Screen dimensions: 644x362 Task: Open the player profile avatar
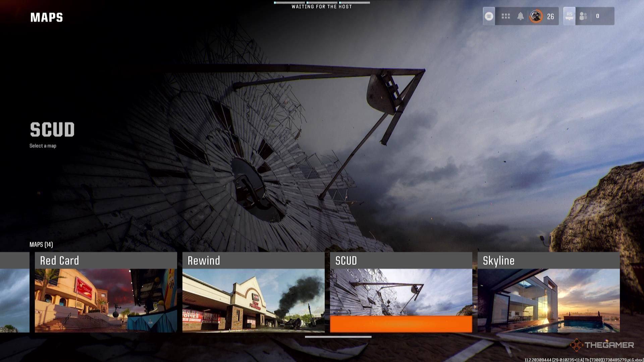click(536, 16)
